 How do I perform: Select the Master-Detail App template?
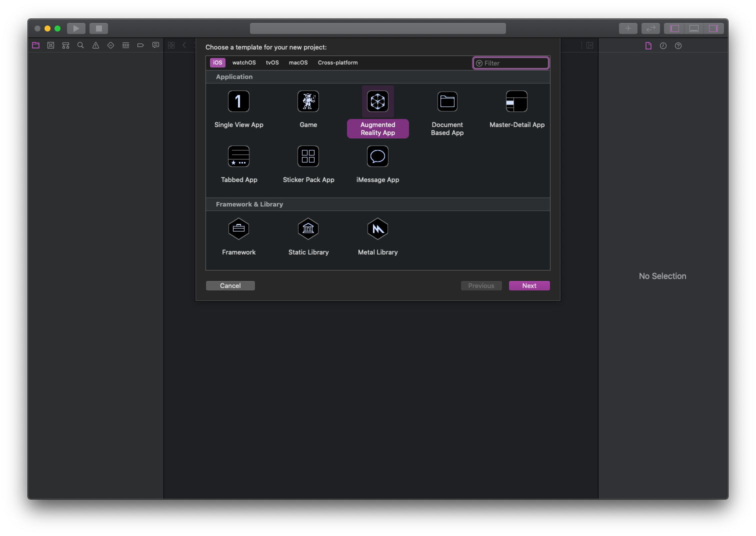coord(516,110)
